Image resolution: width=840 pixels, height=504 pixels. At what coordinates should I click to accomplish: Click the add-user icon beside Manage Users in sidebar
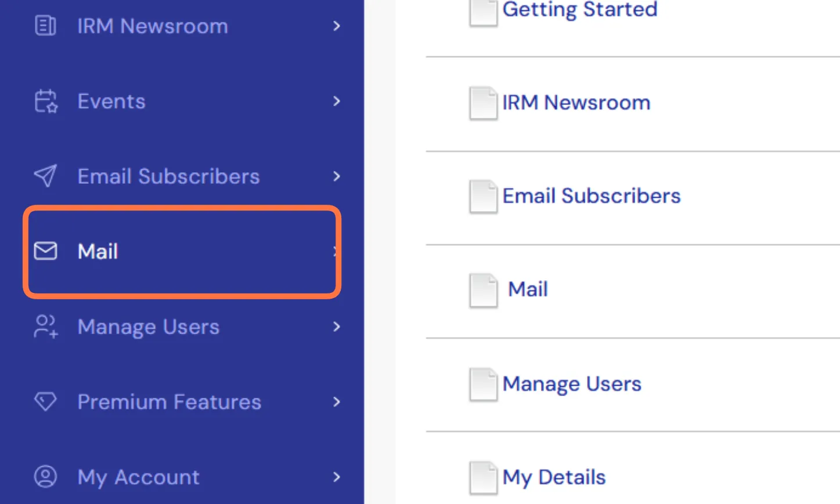[x=45, y=327]
